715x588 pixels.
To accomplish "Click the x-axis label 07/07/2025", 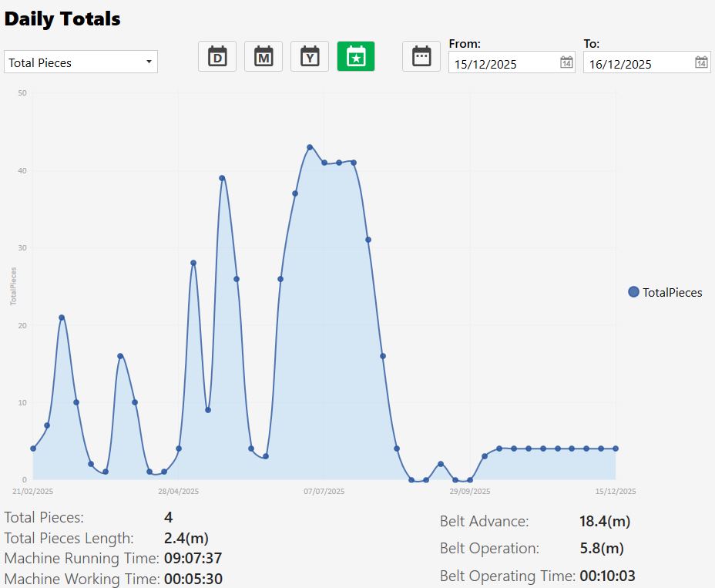I will (324, 492).
